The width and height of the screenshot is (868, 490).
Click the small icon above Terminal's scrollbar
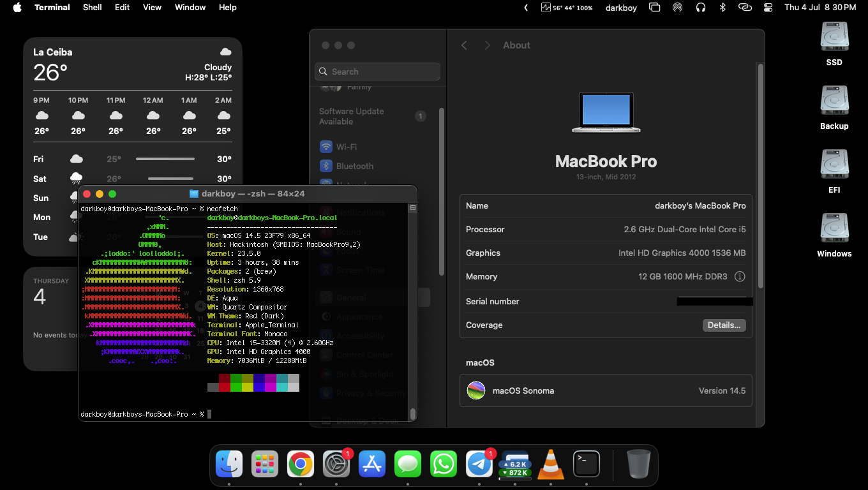(413, 208)
